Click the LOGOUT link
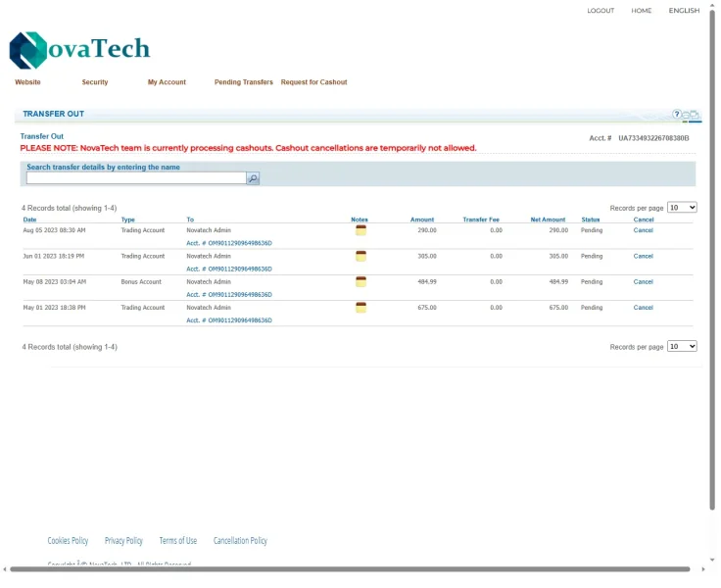This screenshot has width=721, height=588. 601,11
